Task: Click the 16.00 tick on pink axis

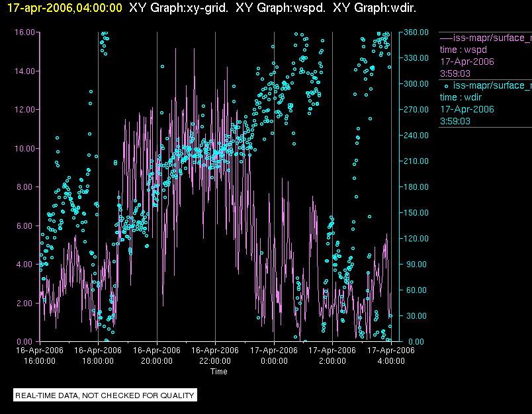Action: [x=24, y=32]
